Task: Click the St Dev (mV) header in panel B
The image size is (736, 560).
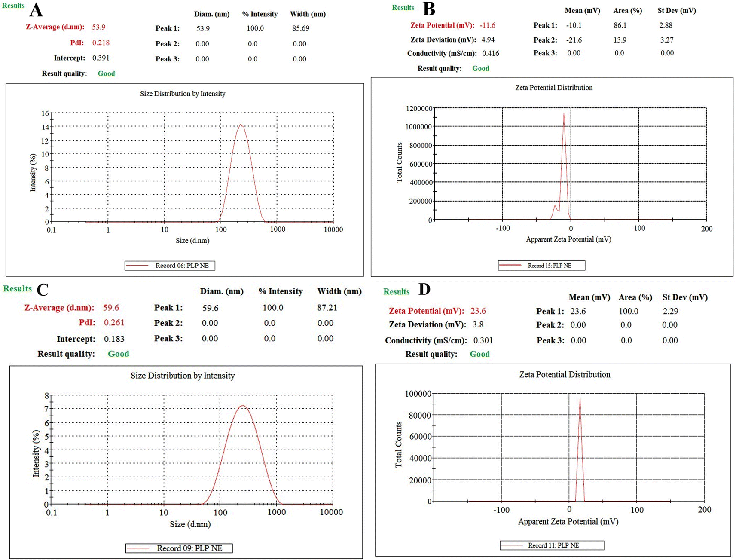Action: [677, 11]
